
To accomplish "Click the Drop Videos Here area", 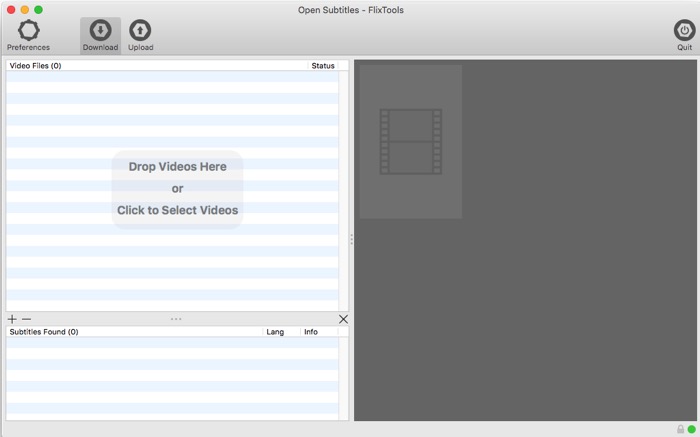I will tap(177, 188).
